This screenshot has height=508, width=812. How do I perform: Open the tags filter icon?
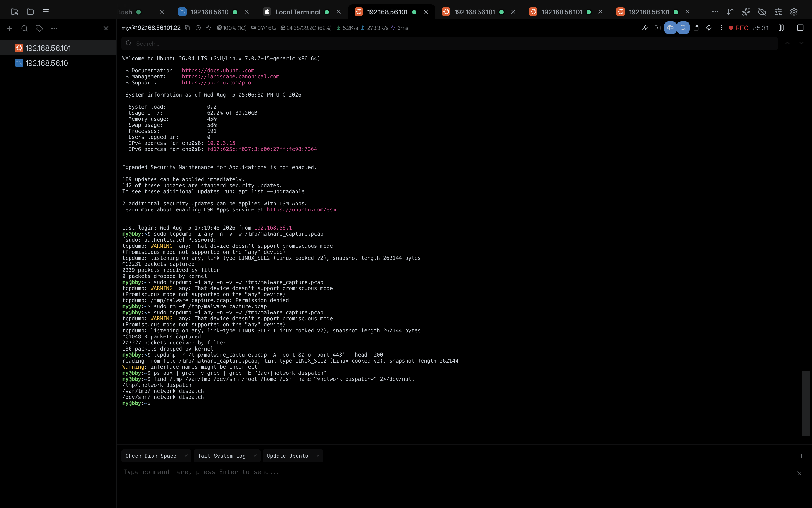point(39,29)
